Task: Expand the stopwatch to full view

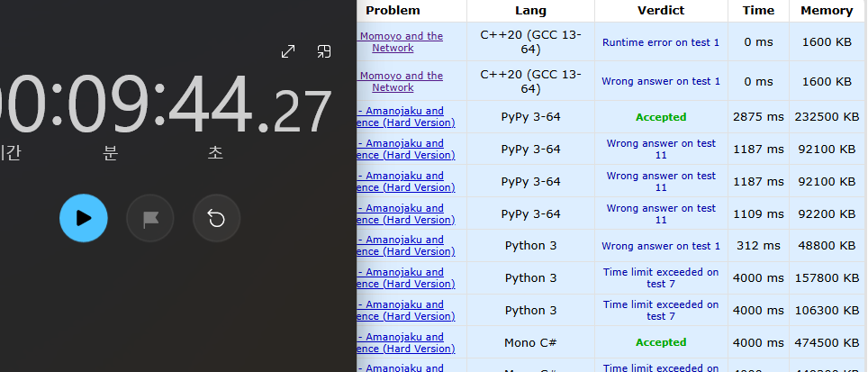Action: 288,51
